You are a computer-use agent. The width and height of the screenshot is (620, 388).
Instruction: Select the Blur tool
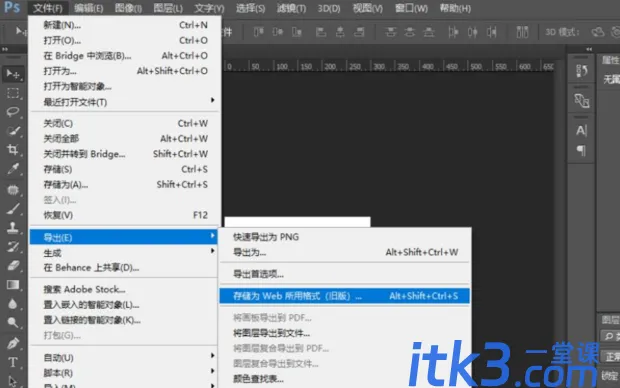(13, 304)
